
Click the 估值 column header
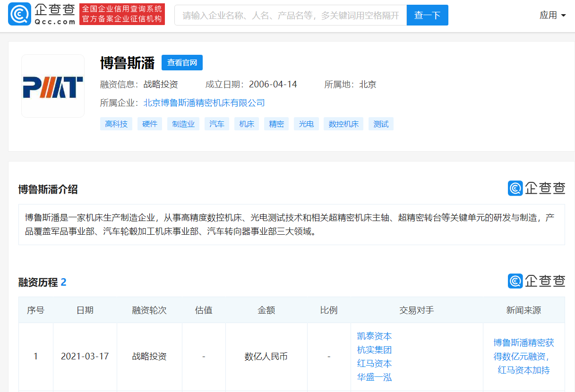(204, 310)
